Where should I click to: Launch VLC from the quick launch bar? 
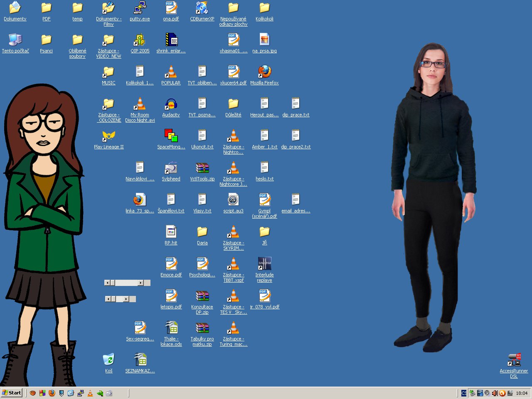(x=90, y=393)
